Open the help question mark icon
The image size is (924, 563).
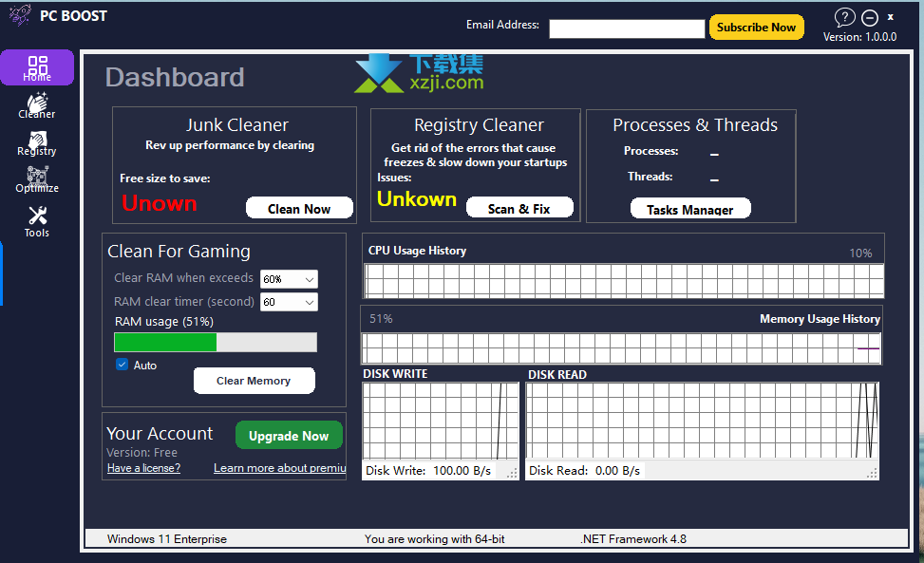click(x=844, y=17)
